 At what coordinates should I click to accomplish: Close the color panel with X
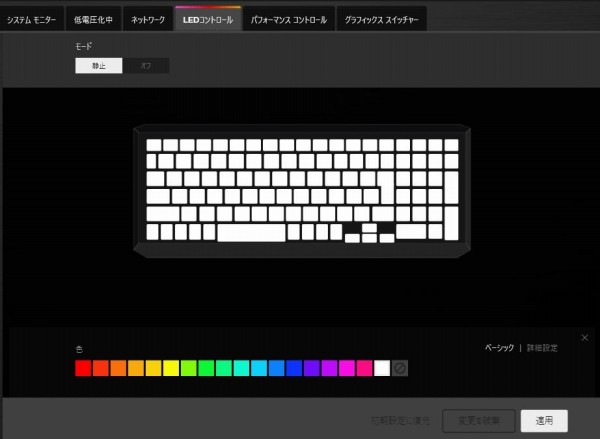(x=585, y=337)
